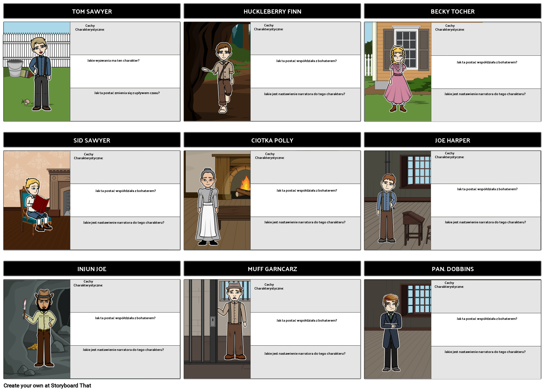Viewport: 545px width, 392px height.
Task: Select the Huckleberry Finn character image
Action: (217, 72)
